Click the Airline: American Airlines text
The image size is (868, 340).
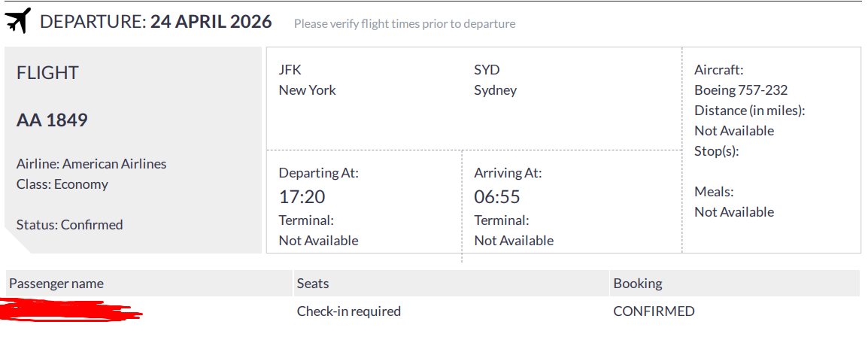[x=91, y=164]
